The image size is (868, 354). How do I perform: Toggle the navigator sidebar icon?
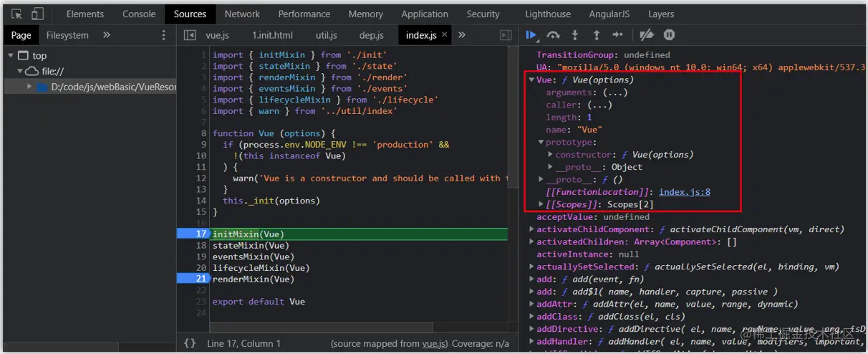tap(190, 35)
